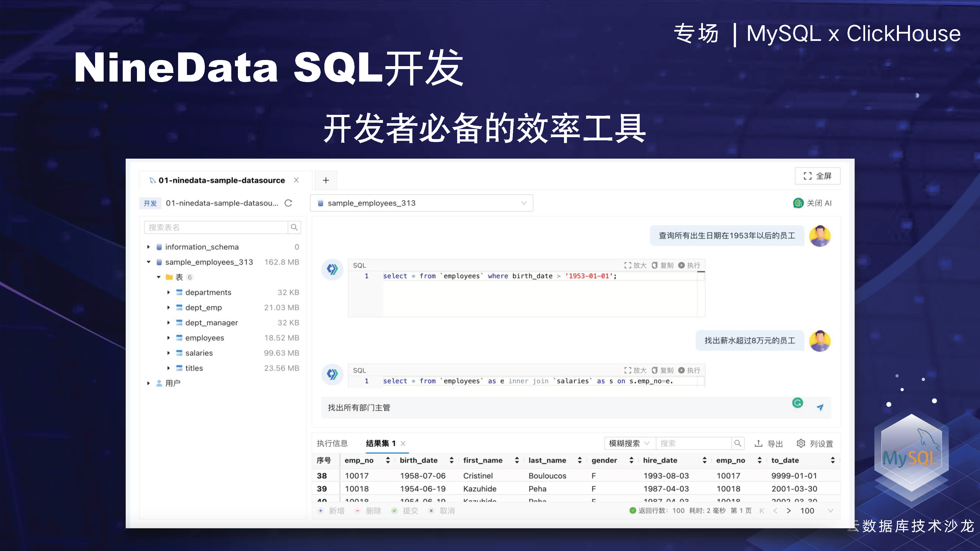Image resolution: width=980 pixels, height=551 pixels.
Task: Switch to the execution info tab
Action: tap(332, 443)
